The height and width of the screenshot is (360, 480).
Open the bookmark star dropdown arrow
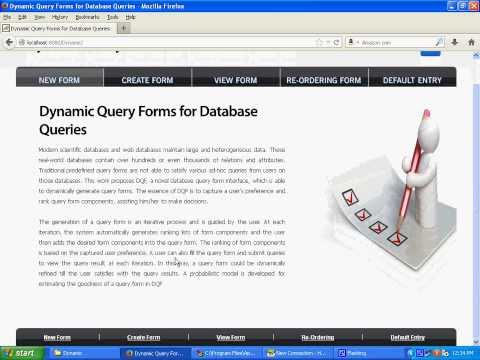coord(328,42)
